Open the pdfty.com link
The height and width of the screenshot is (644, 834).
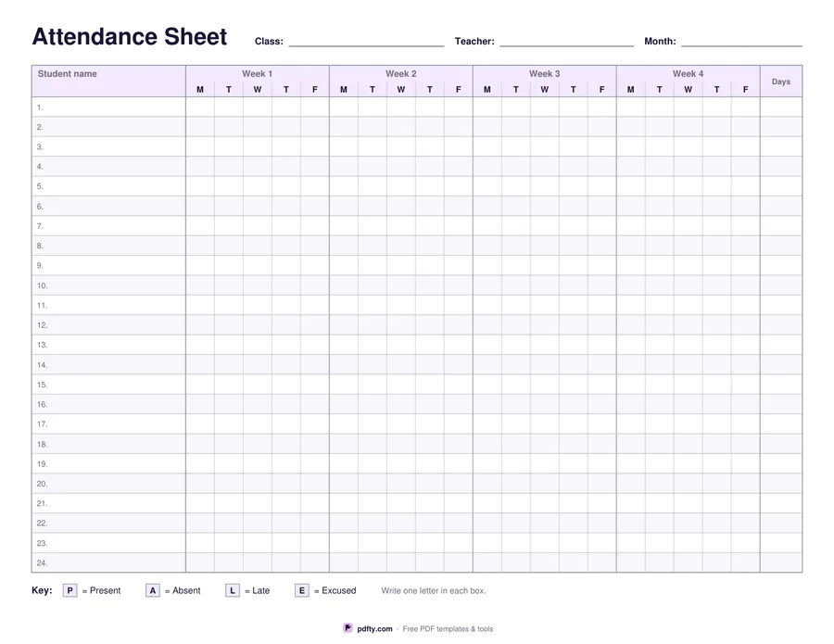click(x=374, y=628)
